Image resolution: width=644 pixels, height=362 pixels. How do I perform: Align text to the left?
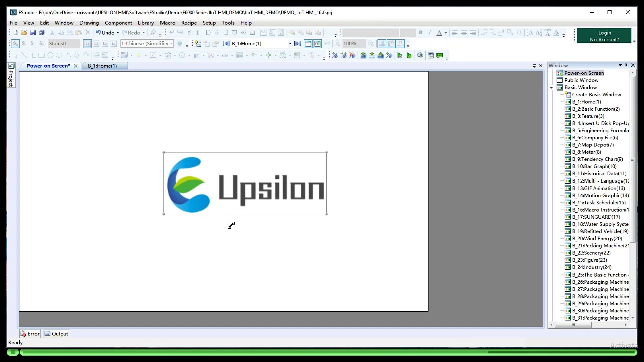[455, 33]
